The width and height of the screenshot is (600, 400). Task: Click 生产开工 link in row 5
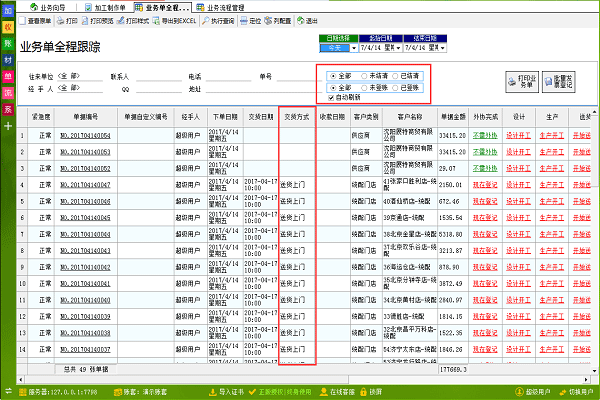point(552,201)
